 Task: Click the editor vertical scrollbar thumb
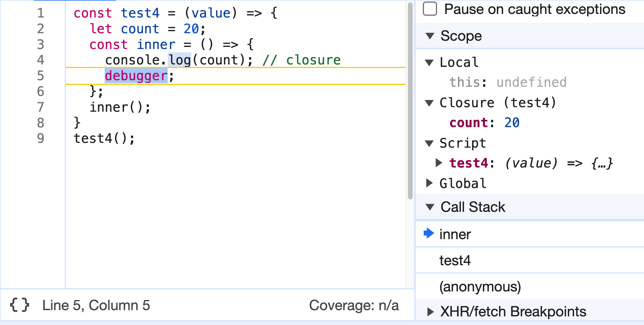(x=410, y=101)
